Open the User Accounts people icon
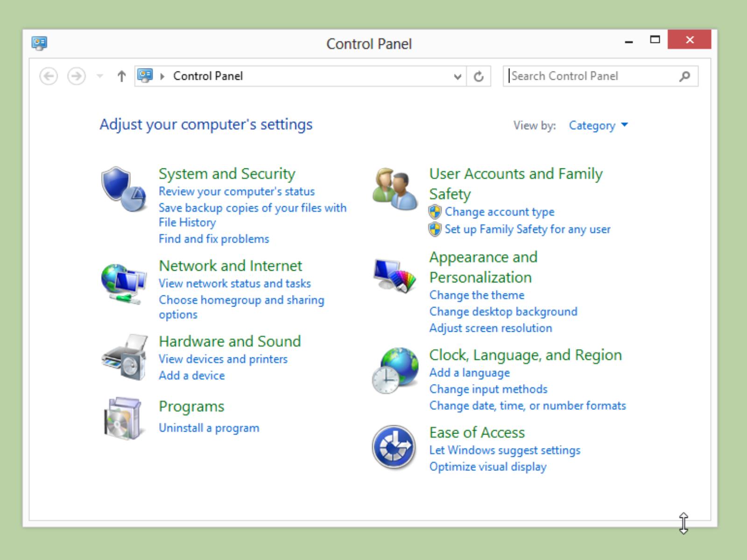 [395, 189]
